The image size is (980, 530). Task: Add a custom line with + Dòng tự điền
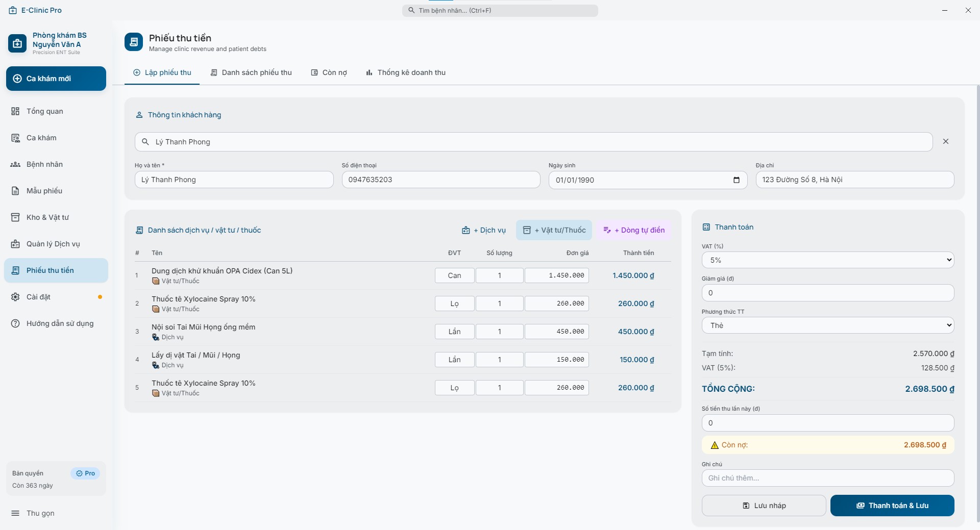(x=634, y=230)
